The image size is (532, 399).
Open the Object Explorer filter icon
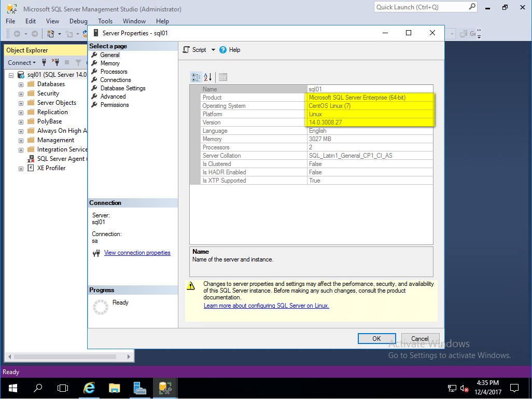pos(77,62)
